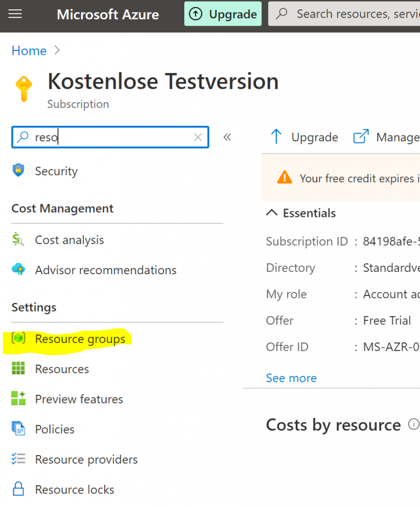This screenshot has height=506, width=420.
Task: Click the Offer value 'Free Trial'
Action: tap(387, 320)
